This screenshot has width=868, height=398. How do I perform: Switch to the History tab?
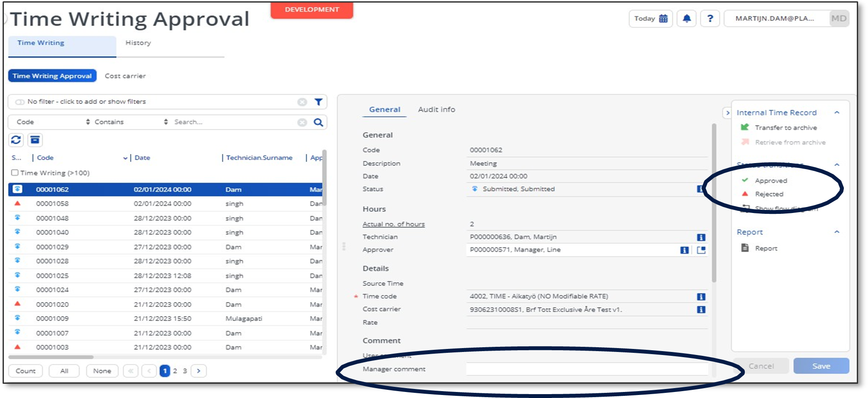click(138, 43)
